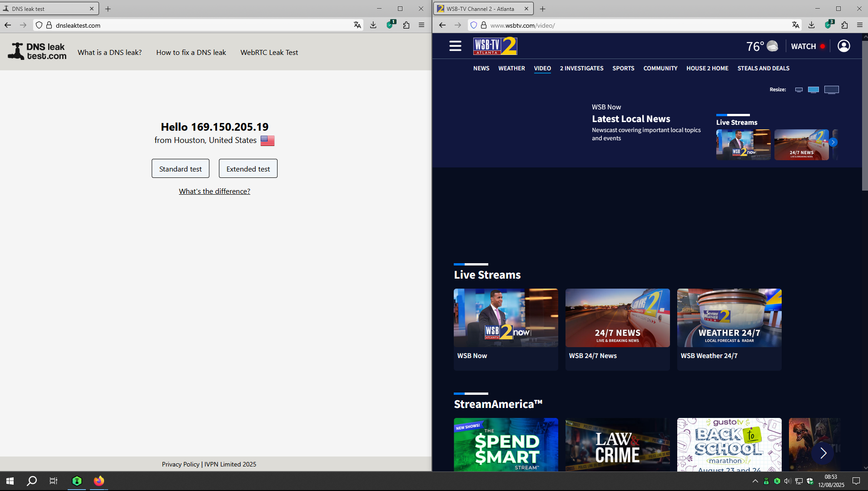
Task: Show hidden system tray icons
Action: (x=755, y=481)
